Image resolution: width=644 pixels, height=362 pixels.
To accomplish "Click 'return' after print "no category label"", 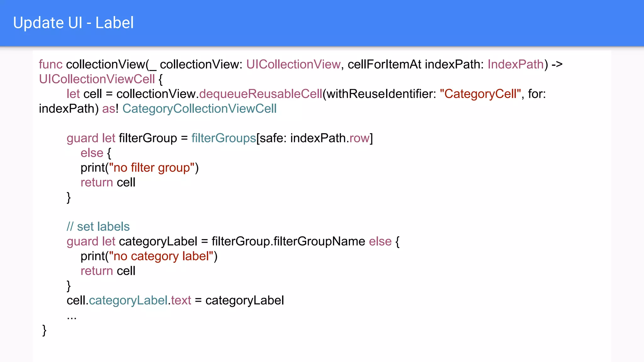I will click(x=97, y=271).
